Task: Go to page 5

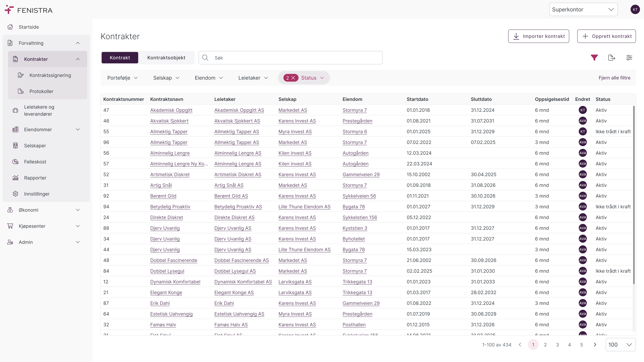Action: click(581, 345)
